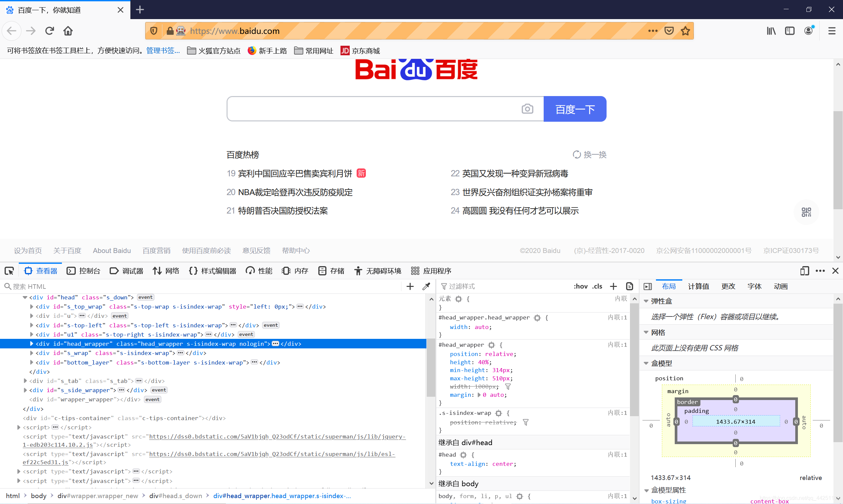Click the browser Back arrow button
843x504 pixels.
point(12,31)
